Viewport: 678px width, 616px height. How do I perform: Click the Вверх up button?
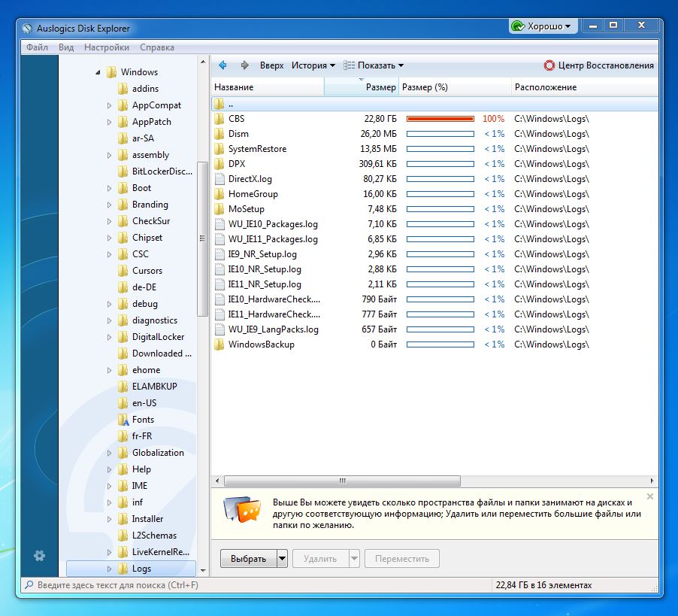coord(271,65)
